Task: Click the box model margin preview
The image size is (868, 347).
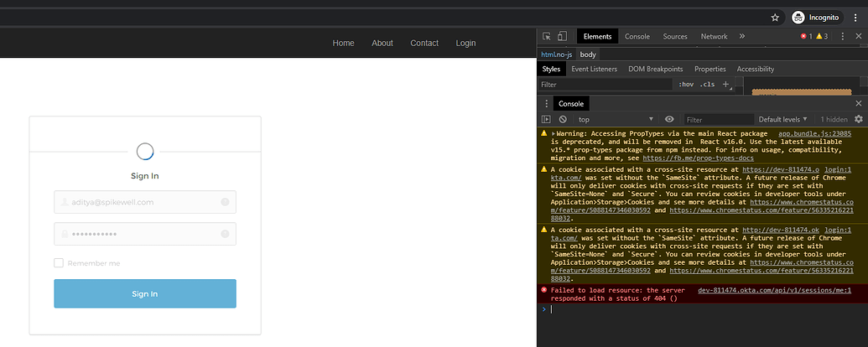Action: pos(802,92)
